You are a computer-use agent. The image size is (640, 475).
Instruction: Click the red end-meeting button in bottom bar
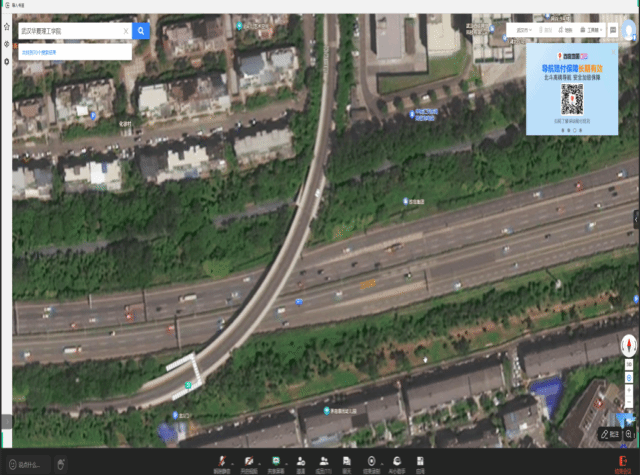pos(620,465)
